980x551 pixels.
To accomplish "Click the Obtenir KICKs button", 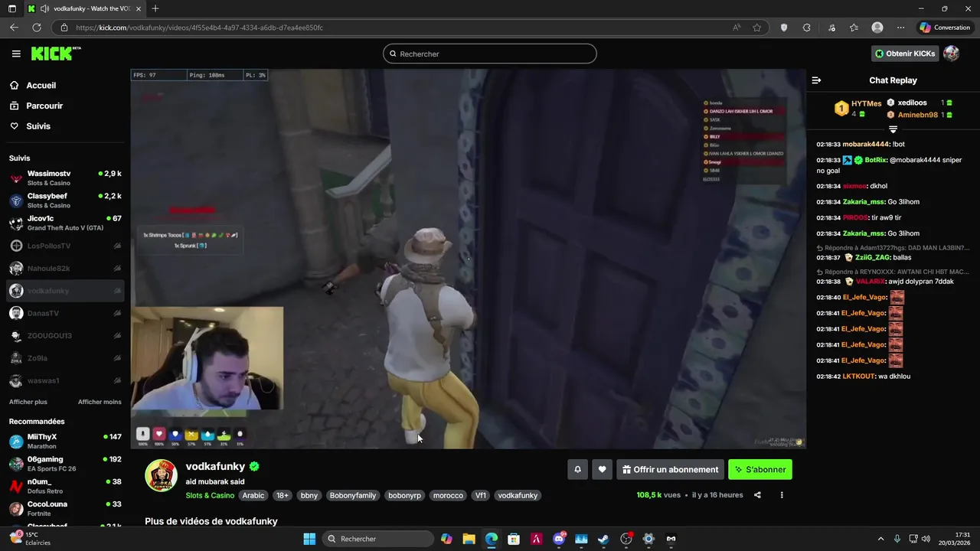I will point(905,54).
